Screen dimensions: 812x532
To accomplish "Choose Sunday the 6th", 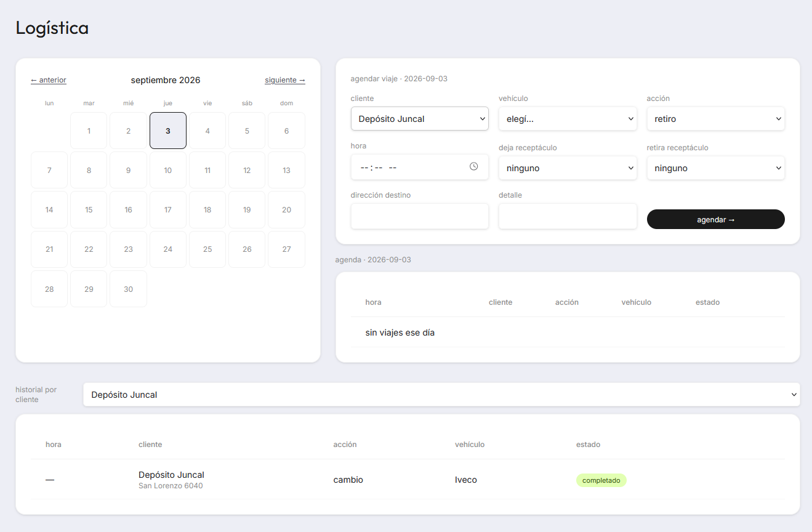I will pyautogui.click(x=286, y=131).
